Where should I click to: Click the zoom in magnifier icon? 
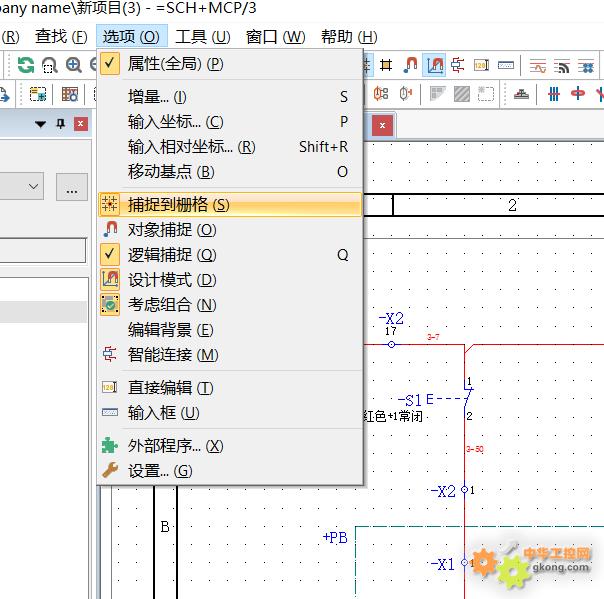pos(73,65)
